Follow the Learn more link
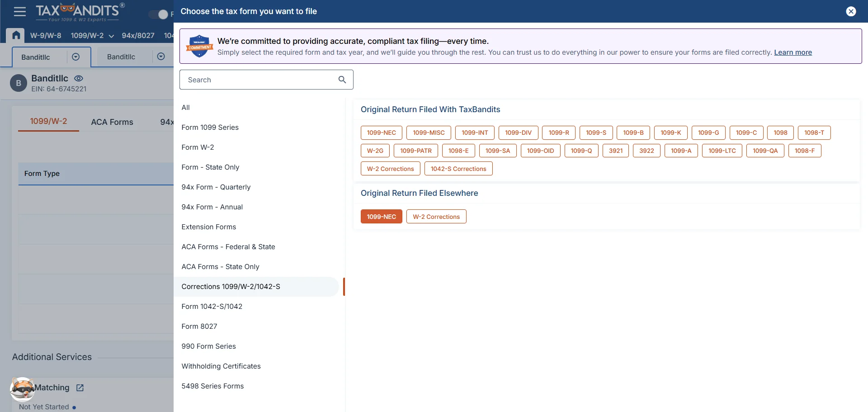 (x=793, y=52)
